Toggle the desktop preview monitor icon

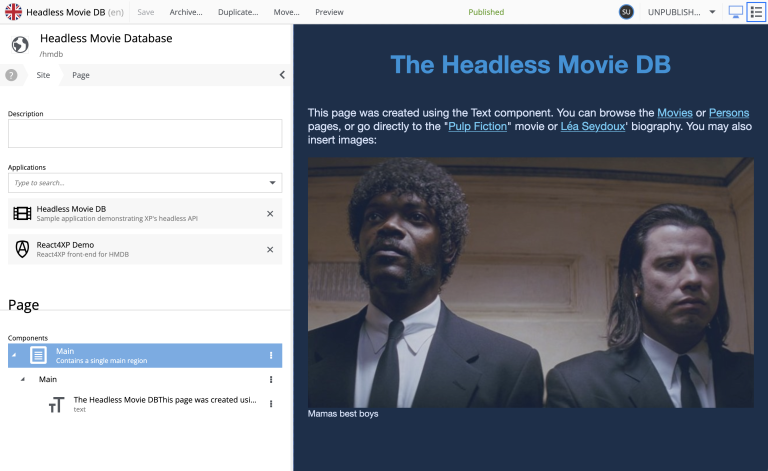coord(736,12)
